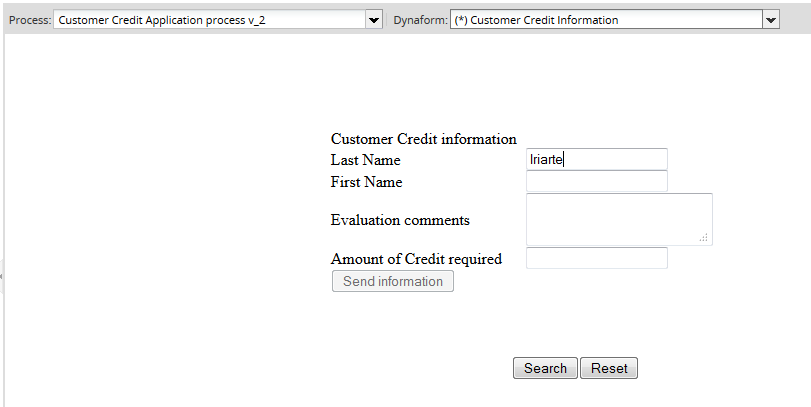Click into the First Name field
This screenshot has height=407, width=811.
pyautogui.click(x=596, y=182)
